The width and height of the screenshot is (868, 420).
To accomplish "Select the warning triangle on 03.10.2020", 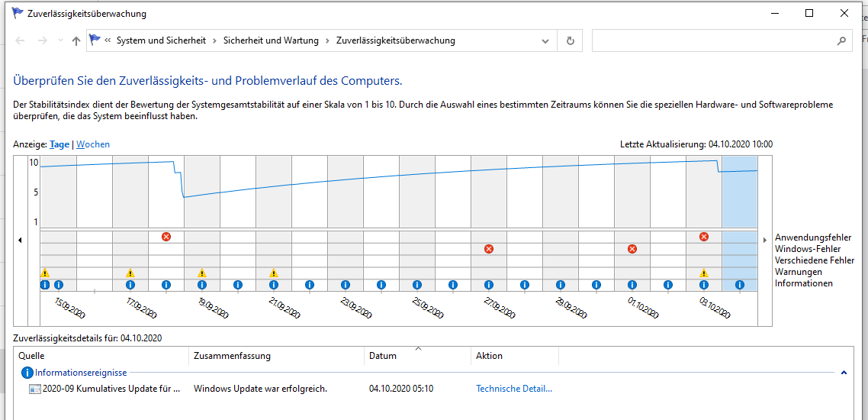I will tap(703, 273).
